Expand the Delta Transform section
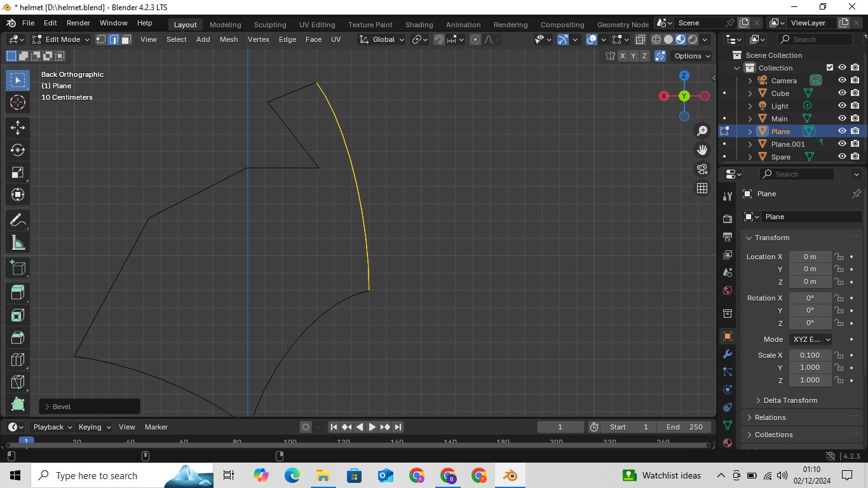The height and width of the screenshot is (488, 868). point(790,400)
